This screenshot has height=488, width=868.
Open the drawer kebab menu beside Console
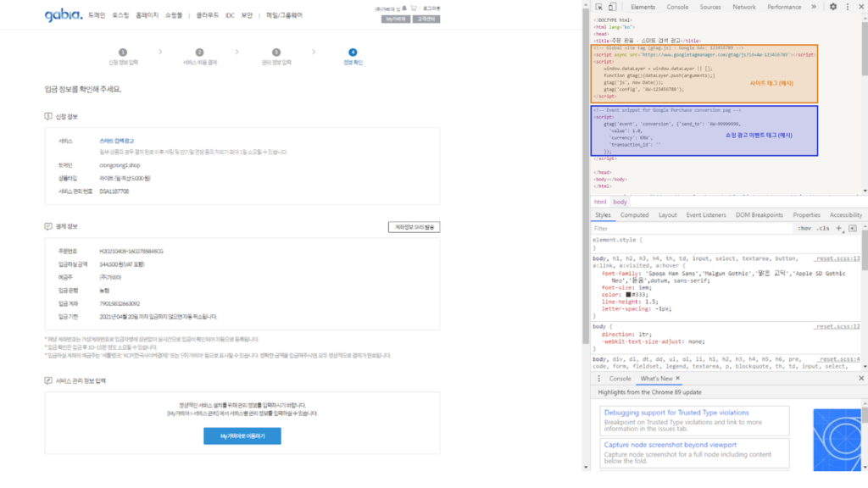[x=599, y=379]
